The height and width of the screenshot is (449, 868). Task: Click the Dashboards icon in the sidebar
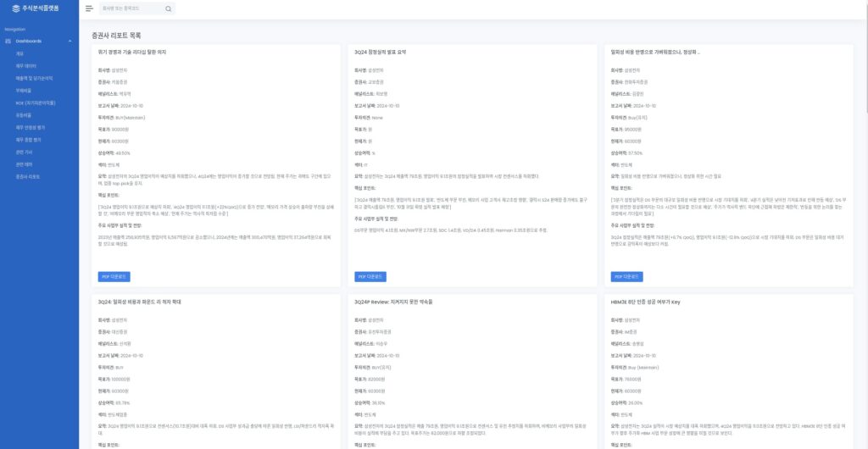pyautogui.click(x=8, y=41)
